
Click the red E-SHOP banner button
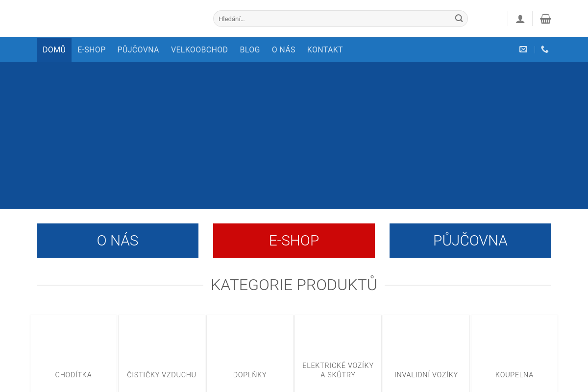pyautogui.click(x=294, y=241)
